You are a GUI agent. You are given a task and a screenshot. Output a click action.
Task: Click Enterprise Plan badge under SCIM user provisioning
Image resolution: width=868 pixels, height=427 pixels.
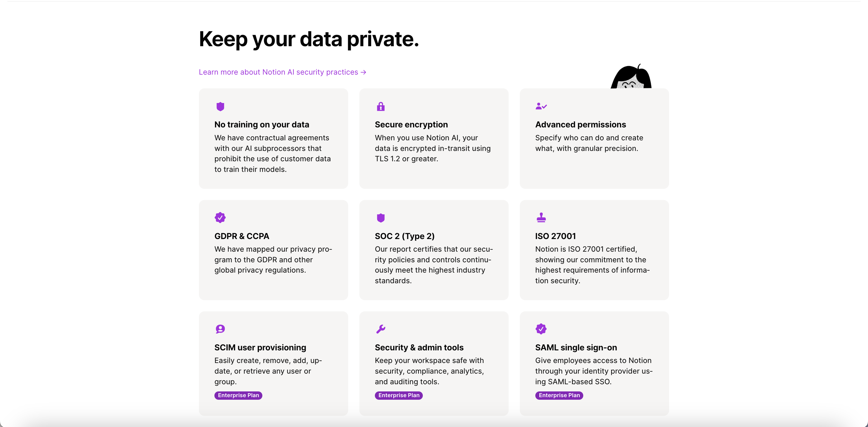click(238, 395)
